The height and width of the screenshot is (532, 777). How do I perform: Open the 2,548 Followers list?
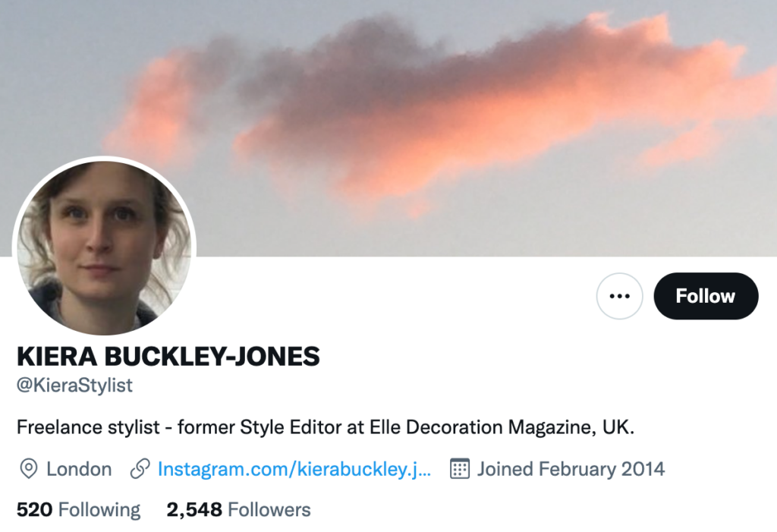238,510
